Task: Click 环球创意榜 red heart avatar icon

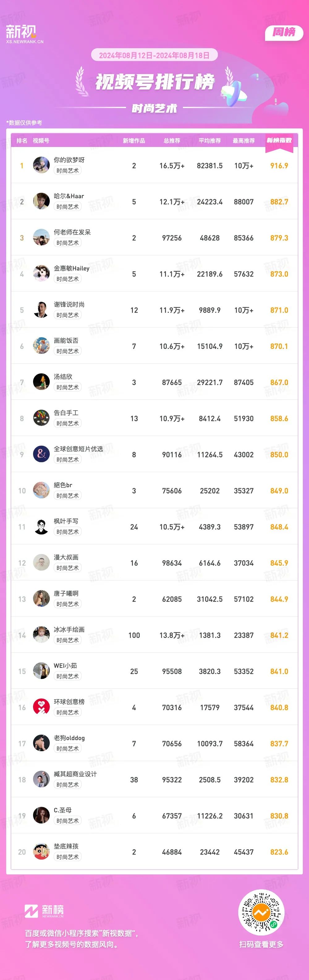Action: click(x=41, y=707)
